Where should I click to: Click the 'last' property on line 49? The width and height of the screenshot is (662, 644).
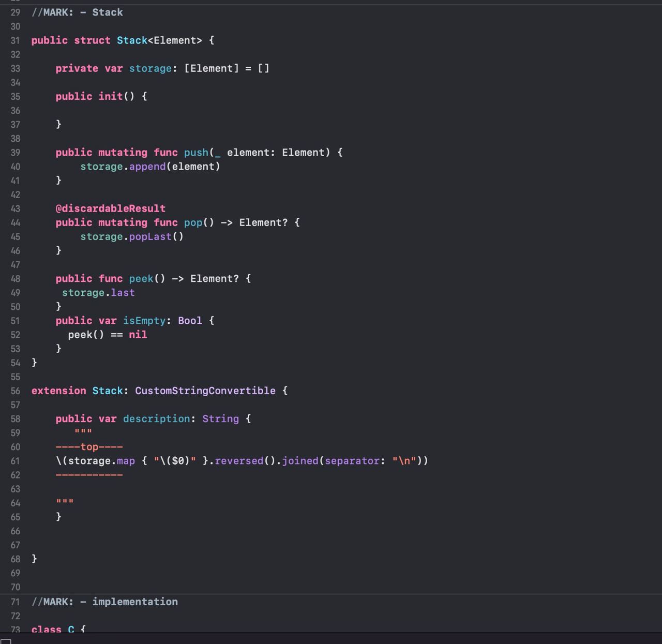point(123,293)
